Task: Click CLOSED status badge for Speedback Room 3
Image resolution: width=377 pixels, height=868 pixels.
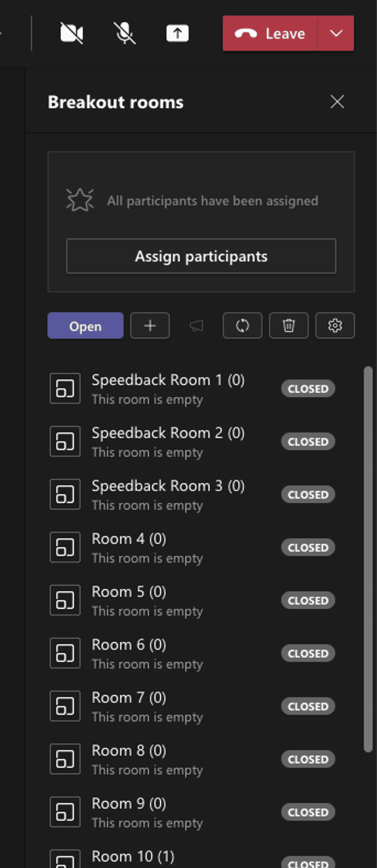Action: [x=308, y=494]
